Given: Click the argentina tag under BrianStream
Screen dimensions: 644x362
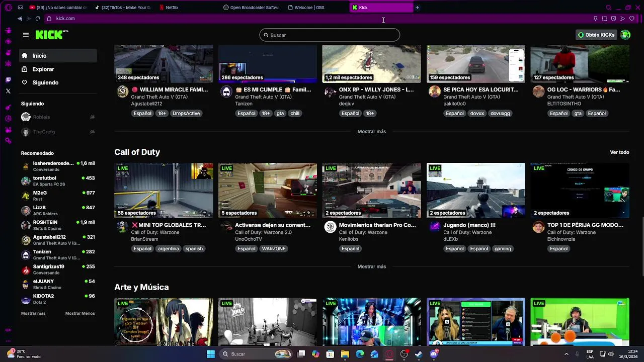Looking at the screenshot, I should 168,248.
